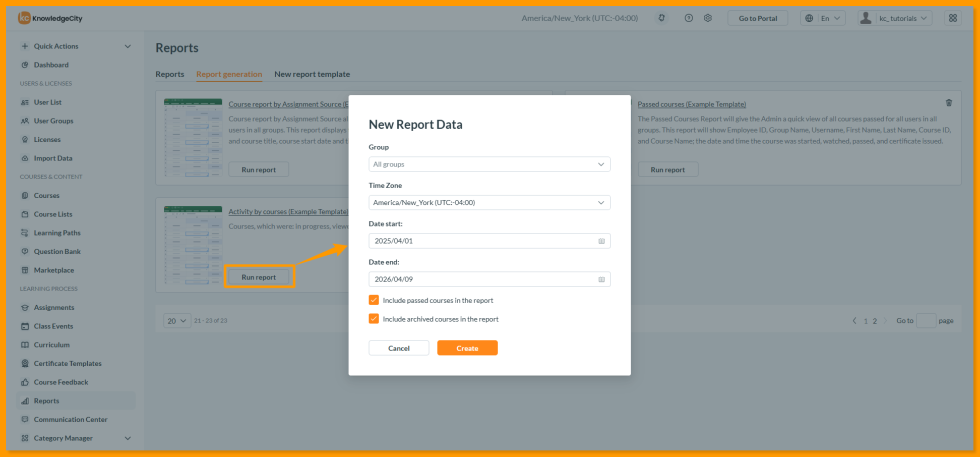Open Licenses in sidebar

click(47, 139)
